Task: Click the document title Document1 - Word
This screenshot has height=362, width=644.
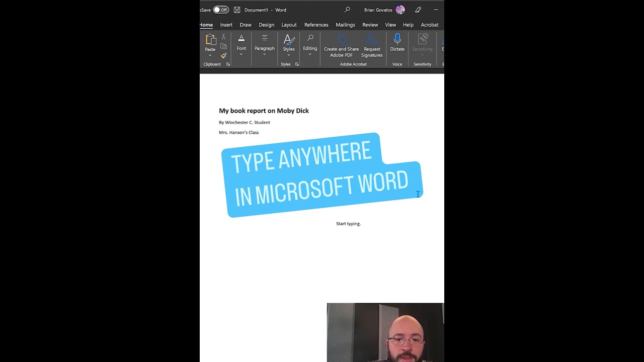Action: click(x=265, y=10)
